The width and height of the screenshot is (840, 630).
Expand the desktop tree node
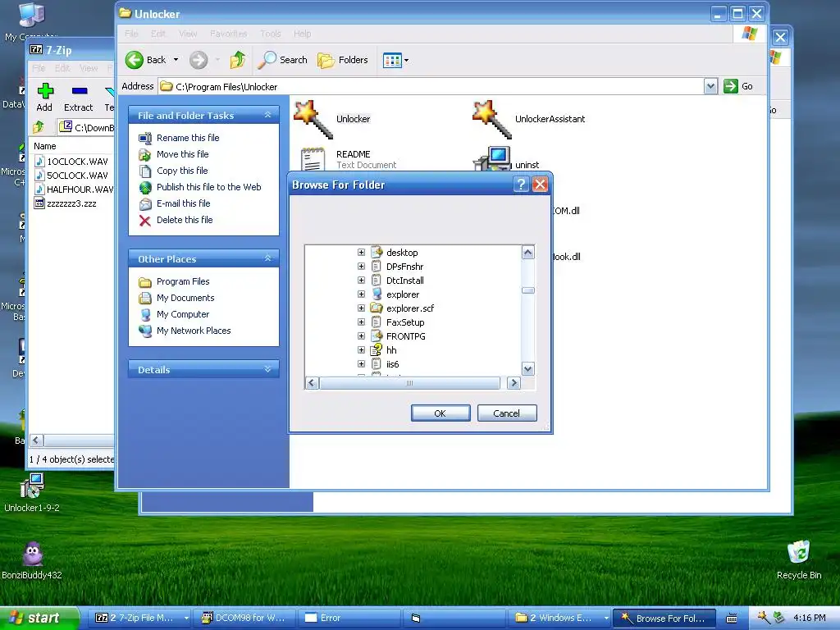pos(361,253)
